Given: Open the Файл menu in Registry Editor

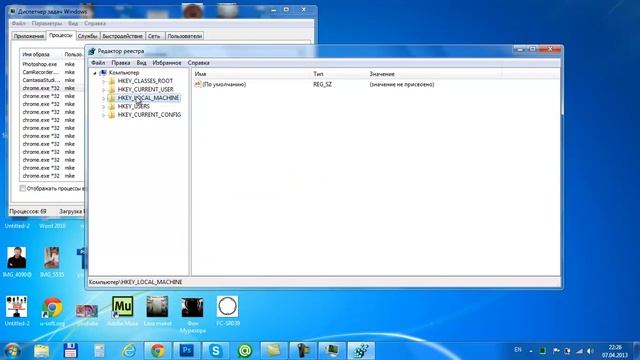Looking at the screenshot, I should [98, 63].
